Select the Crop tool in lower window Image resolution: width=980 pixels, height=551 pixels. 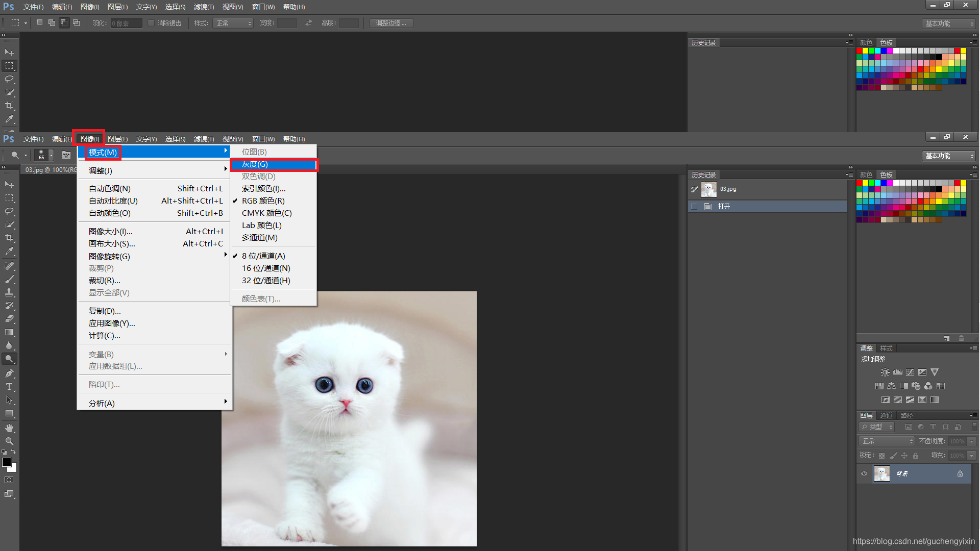(9, 238)
